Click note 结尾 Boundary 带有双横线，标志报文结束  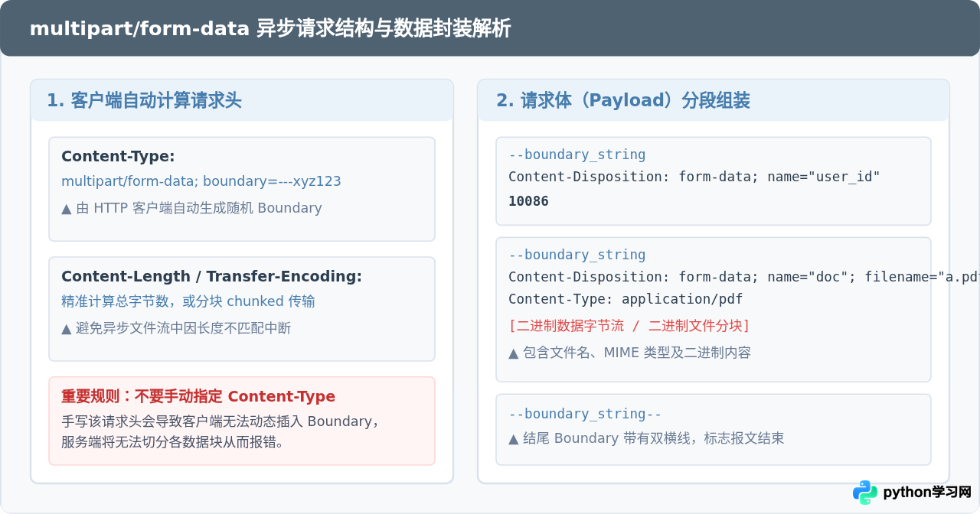(646, 438)
